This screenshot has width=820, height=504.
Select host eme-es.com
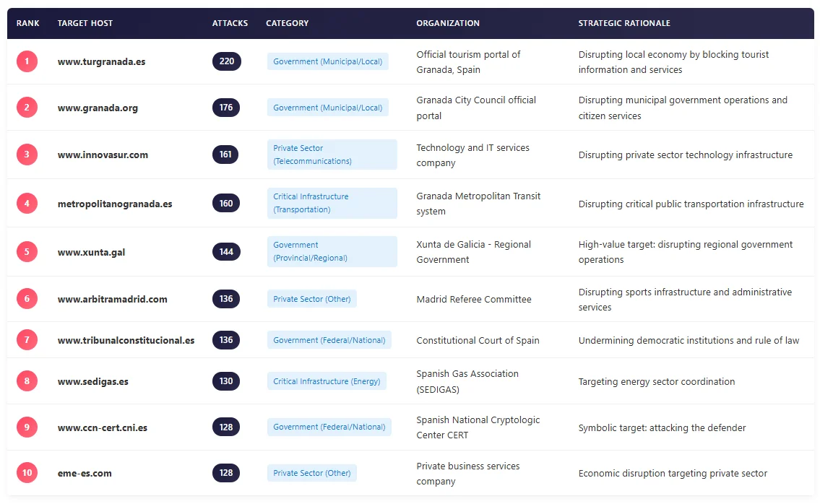[85, 473]
